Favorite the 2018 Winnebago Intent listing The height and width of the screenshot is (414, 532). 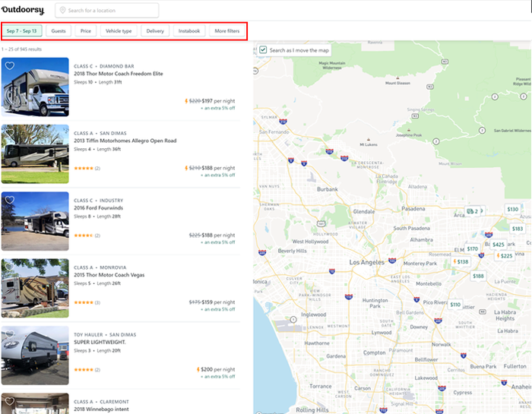pos(9,401)
